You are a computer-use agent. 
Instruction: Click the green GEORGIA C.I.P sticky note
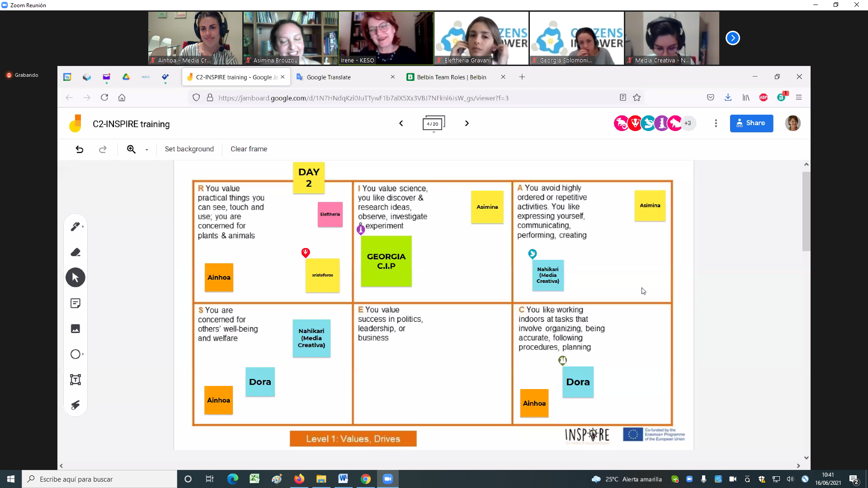click(386, 261)
